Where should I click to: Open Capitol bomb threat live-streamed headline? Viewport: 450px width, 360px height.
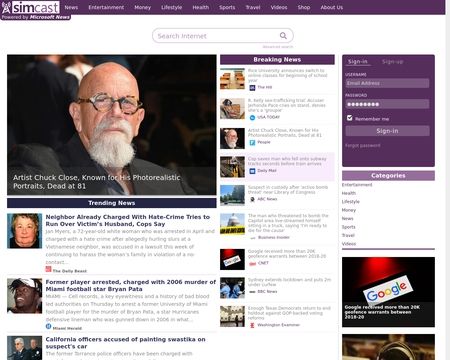[x=288, y=223]
